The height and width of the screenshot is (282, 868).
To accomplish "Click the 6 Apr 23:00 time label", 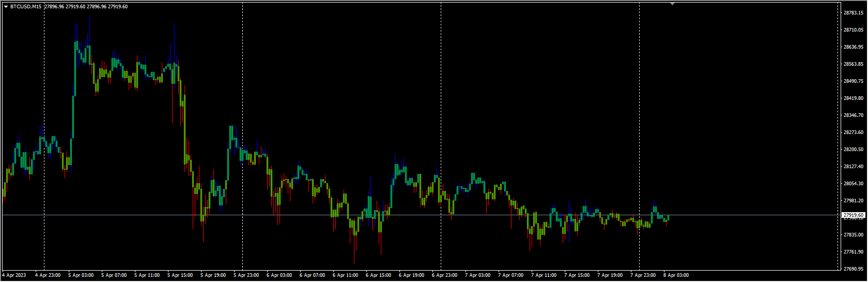I will click(444, 275).
